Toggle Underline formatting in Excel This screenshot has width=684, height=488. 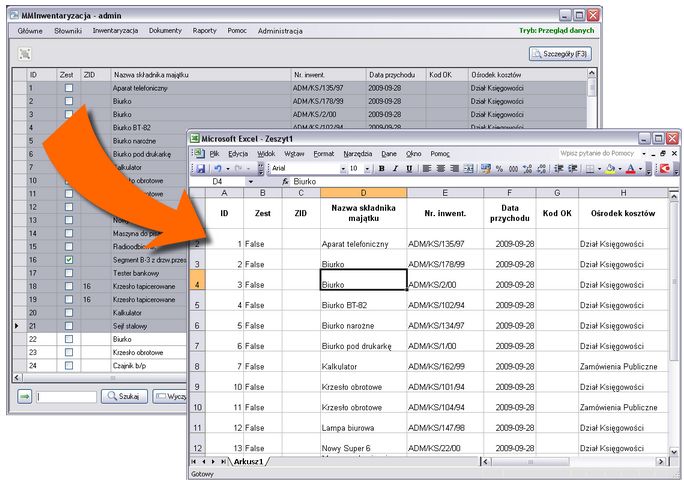(409, 169)
